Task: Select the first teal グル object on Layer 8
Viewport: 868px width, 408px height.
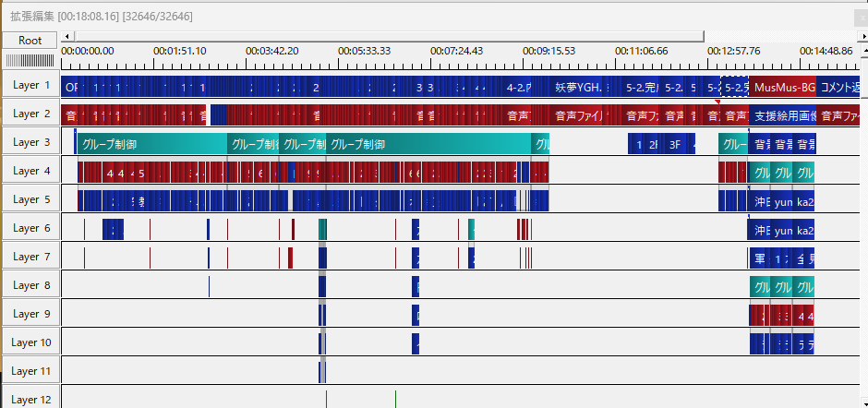Action: [760, 287]
